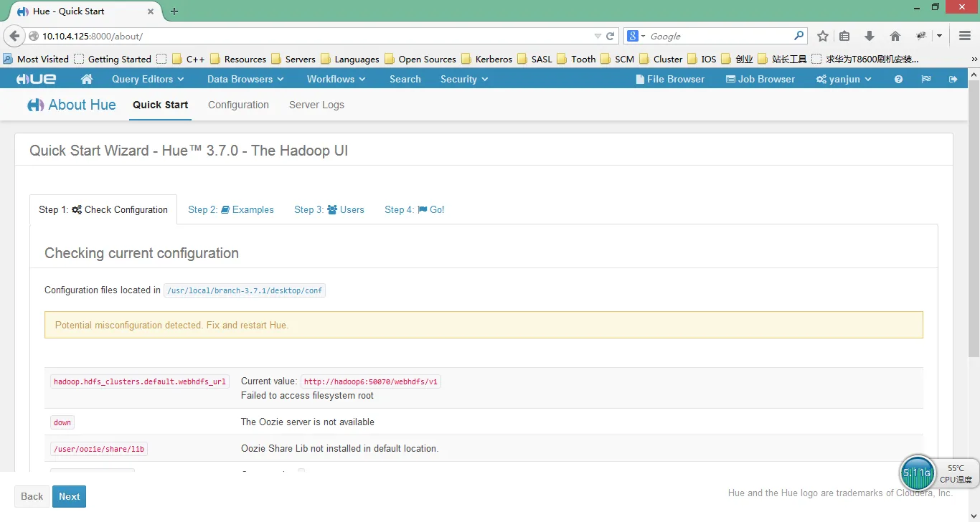This screenshot has height=522, width=980.
Task: Click the floating 5.11G memory widget
Action: pos(917,473)
